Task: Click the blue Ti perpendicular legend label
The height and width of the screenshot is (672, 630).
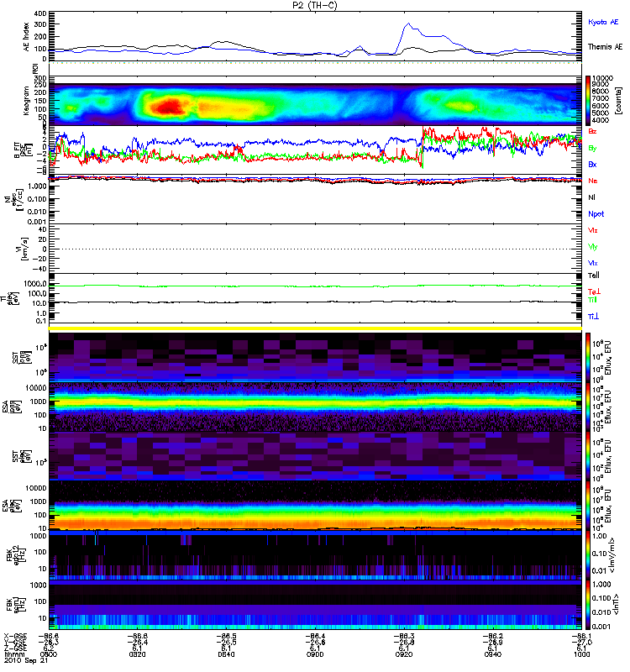Action: point(593,317)
